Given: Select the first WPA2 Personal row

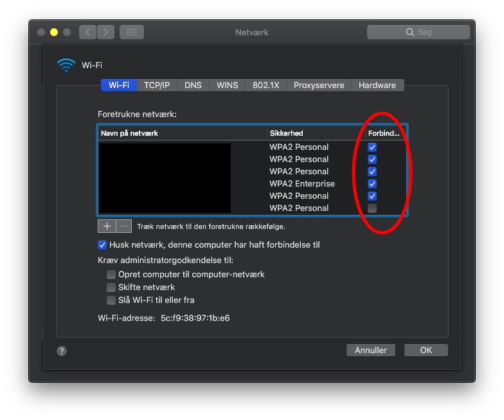Looking at the screenshot, I should pos(252,147).
